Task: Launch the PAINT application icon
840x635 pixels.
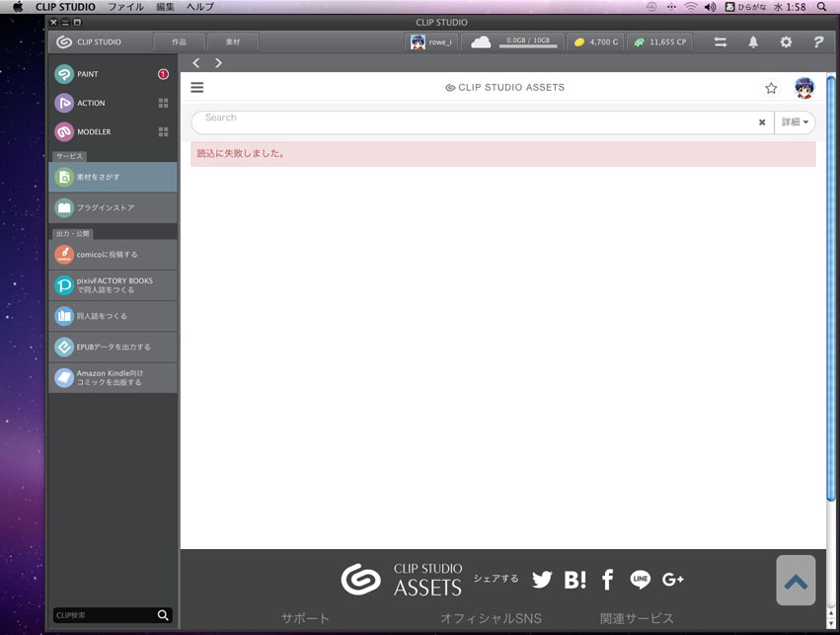Action: [x=65, y=74]
